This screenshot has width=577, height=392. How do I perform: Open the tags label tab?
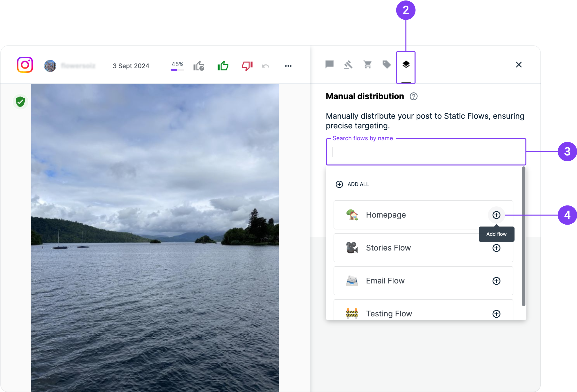[387, 64]
